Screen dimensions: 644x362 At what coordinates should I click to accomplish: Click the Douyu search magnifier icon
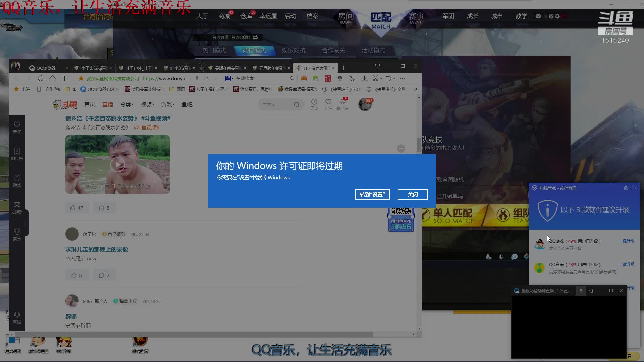[x=297, y=105]
